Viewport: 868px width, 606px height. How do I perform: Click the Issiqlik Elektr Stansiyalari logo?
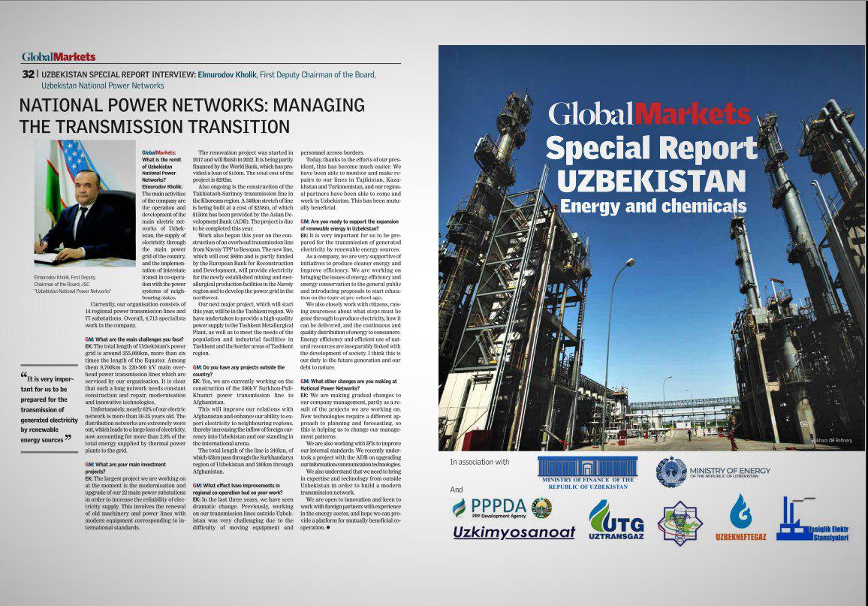tap(812, 519)
